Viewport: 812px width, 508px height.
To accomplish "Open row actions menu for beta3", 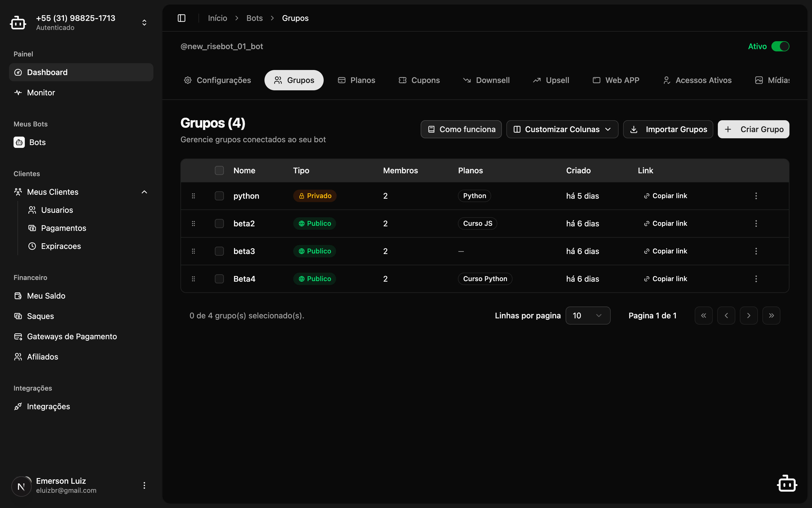I will coord(756,251).
